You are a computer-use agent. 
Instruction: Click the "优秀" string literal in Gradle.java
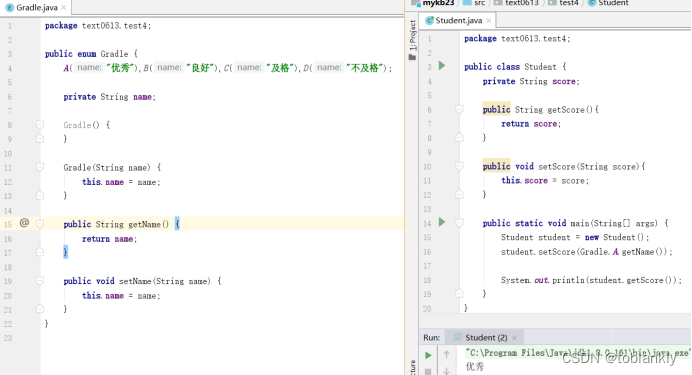(120, 68)
